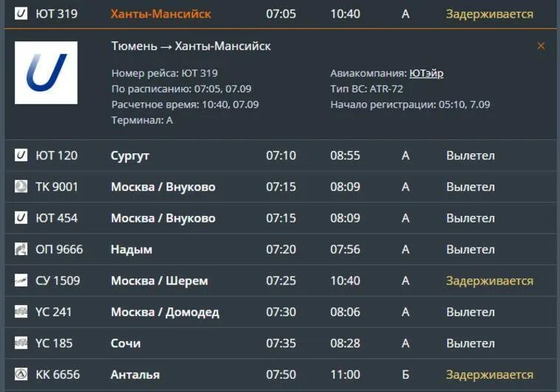This screenshot has width=560, height=392.
Task: Expand the Анталья flight row
Action: click(280, 374)
